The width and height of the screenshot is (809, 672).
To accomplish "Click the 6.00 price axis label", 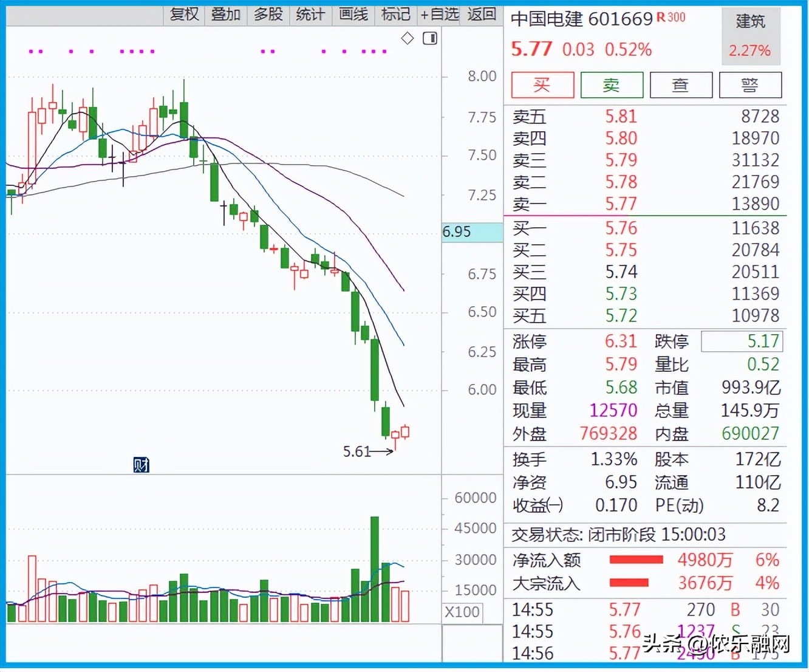I will click(482, 389).
